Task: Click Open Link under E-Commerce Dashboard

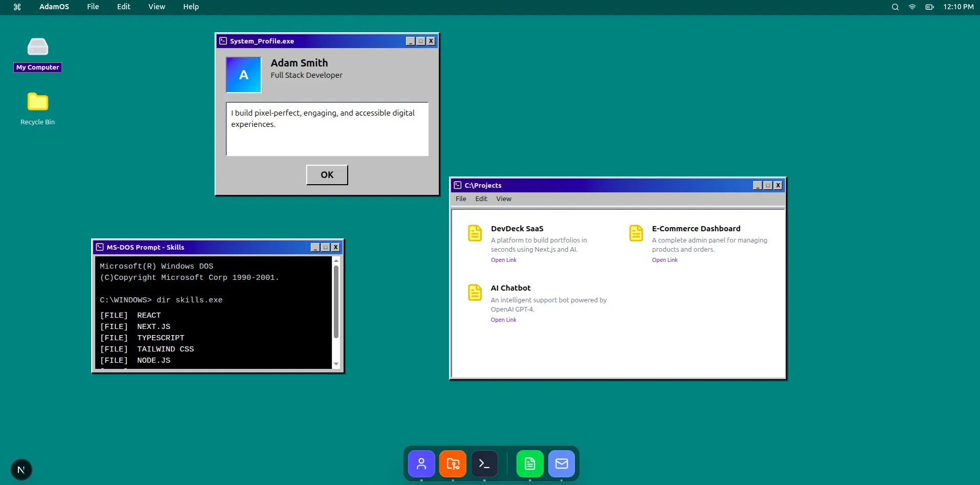Action: [x=665, y=260]
